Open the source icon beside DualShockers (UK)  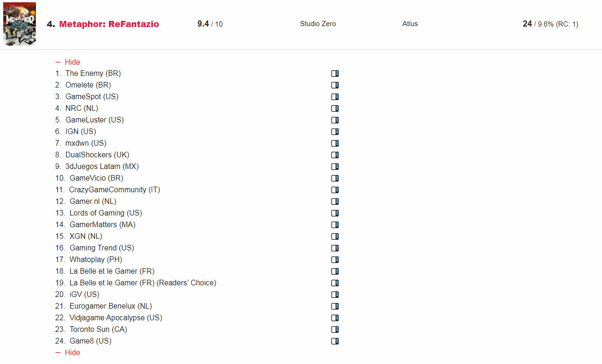coord(335,155)
